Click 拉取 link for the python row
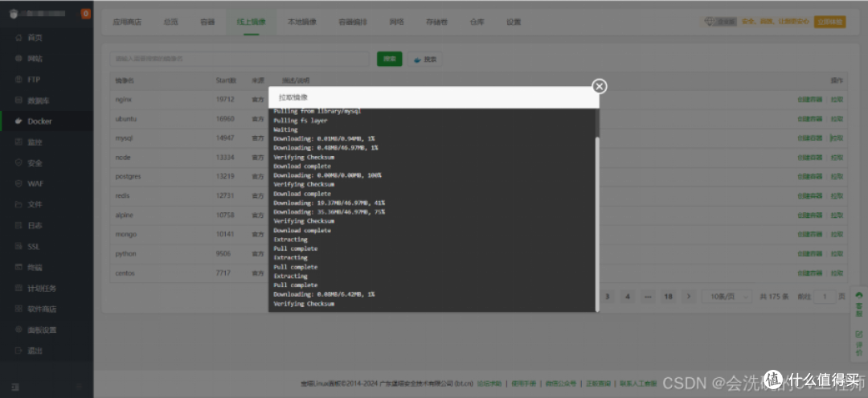The width and height of the screenshot is (868, 398). [x=837, y=253]
